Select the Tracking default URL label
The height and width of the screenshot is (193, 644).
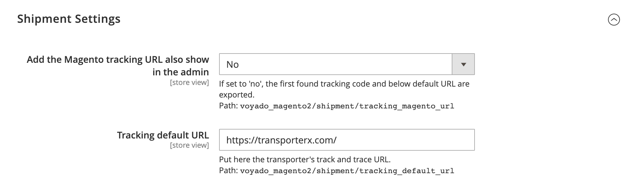point(163,135)
